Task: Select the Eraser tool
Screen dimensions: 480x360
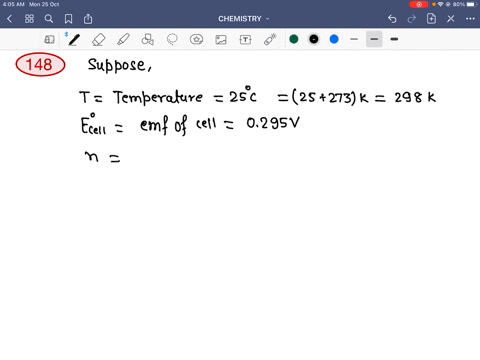Action: point(99,40)
